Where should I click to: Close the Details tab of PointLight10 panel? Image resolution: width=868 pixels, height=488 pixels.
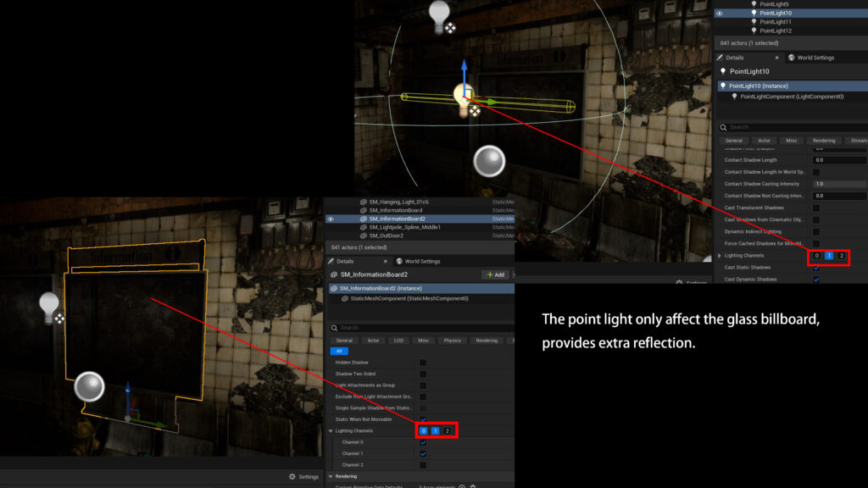click(x=776, y=58)
